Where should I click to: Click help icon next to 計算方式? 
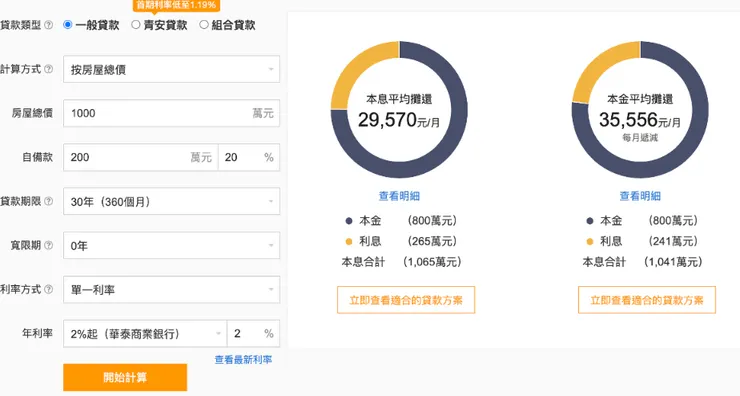click(x=48, y=69)
